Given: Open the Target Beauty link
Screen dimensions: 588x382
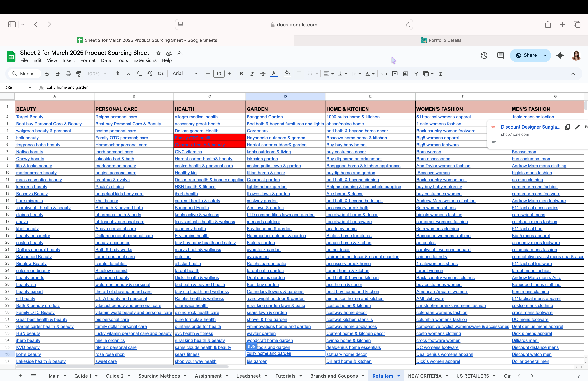Looking at the screenshot, I should click(x=30, y=117).
